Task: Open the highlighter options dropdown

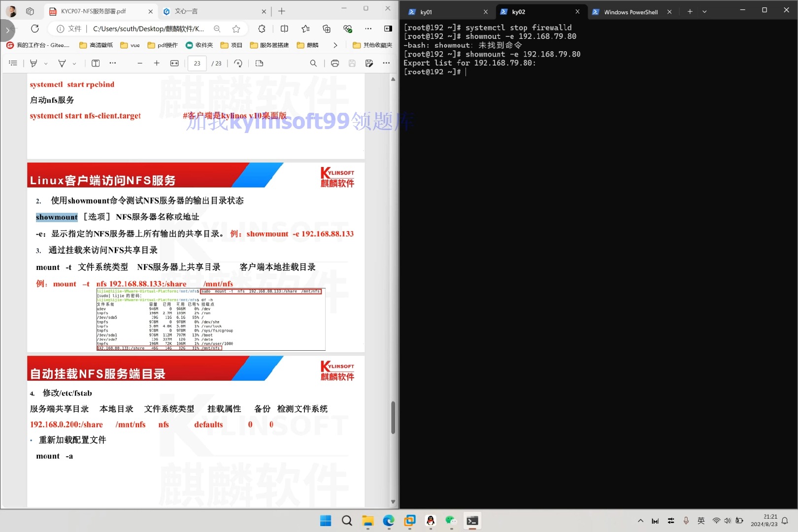Action: pyautogui.click(x=45, y=63)
